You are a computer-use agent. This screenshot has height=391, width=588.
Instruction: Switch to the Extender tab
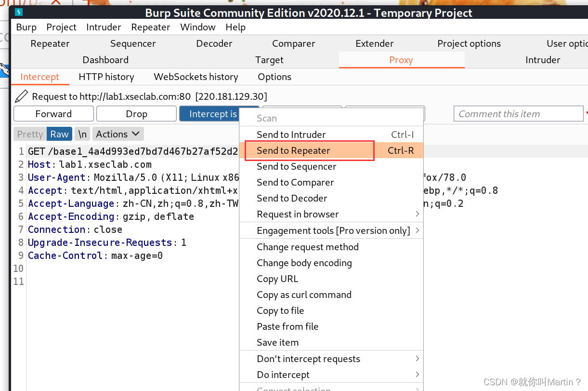tap(375, 43)
